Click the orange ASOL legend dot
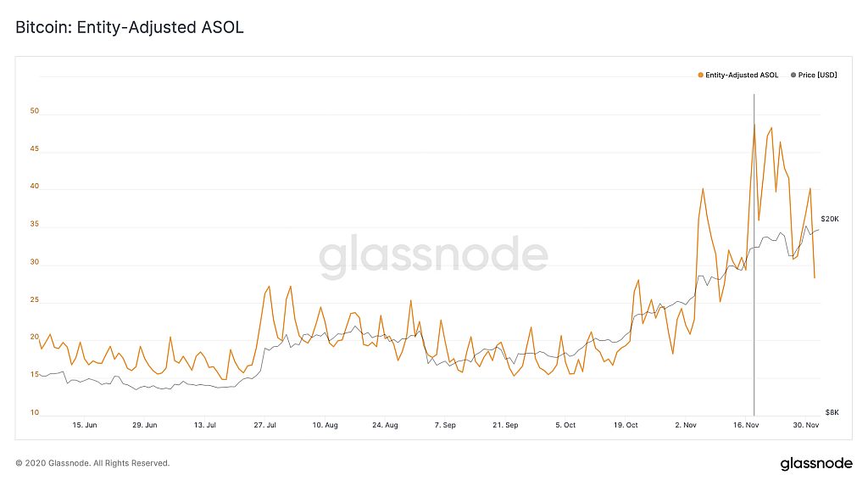The height and width of the screenshot is (486, 868). (x=701, y=75)
